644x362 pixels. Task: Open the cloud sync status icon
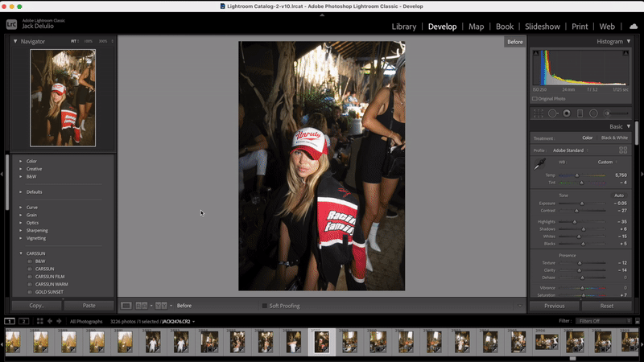pyautogui.click(x=633, y=27)
